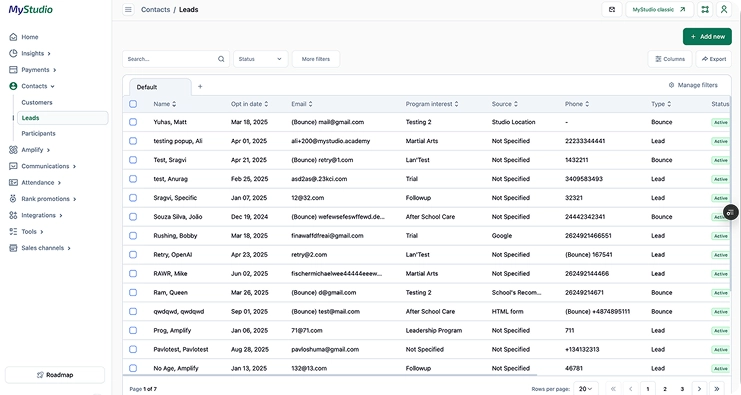Expand the Payments menu
The image size is (741, 395).
(54, 70)
